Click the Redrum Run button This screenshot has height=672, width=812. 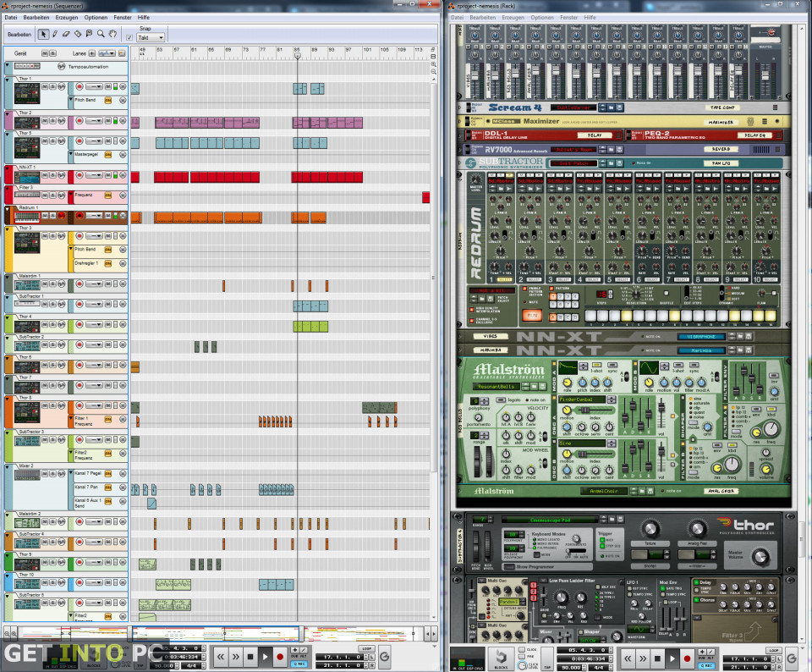pos(532,315)
